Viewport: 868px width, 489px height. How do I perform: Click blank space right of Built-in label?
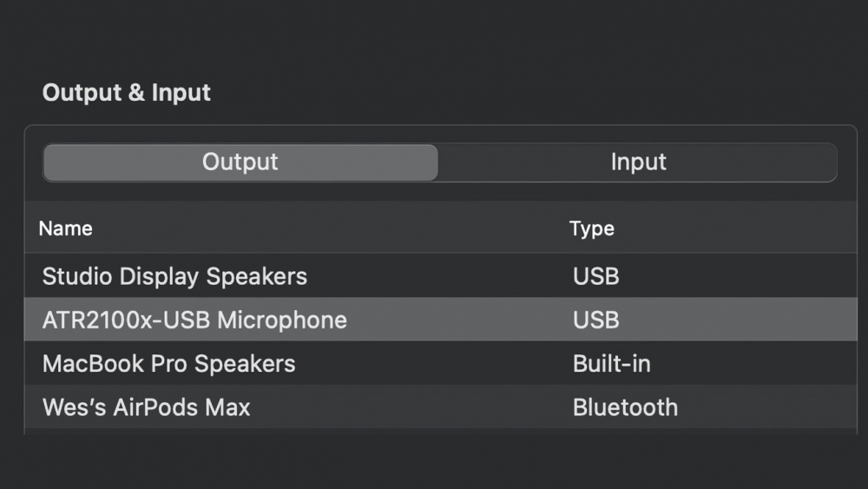coord(755,363)
